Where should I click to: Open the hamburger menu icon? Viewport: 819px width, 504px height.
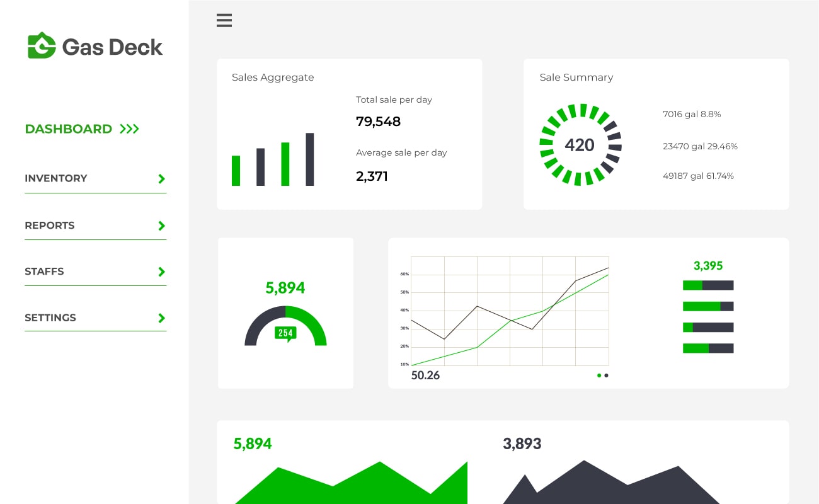pos(224,20)
